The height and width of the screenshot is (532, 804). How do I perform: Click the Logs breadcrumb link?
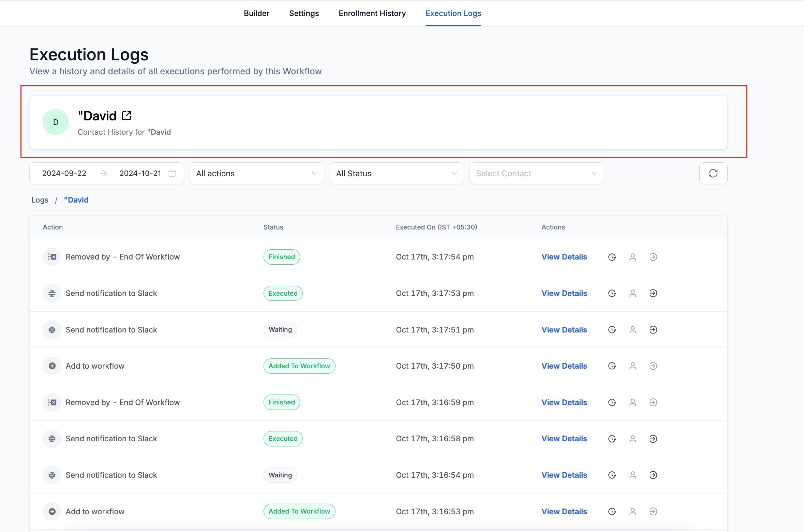[40, 200]
